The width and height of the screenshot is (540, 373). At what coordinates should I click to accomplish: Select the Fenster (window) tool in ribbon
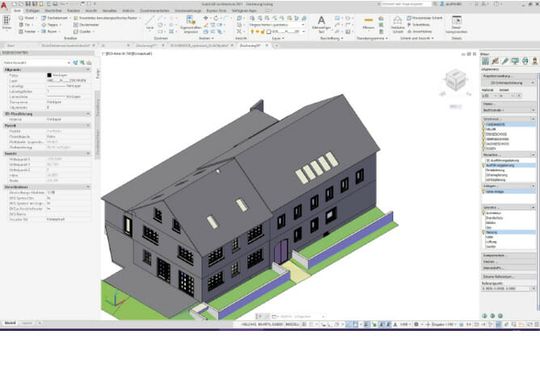tap(28, 32)
